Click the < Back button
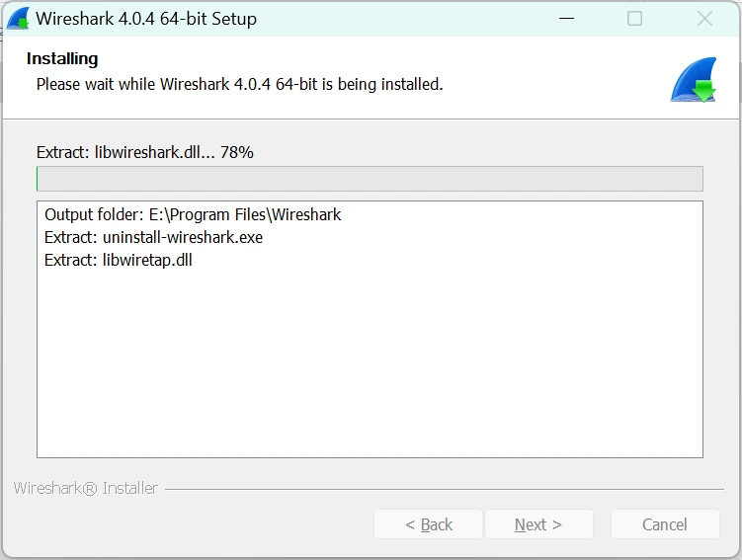The image size is (742, 560). point(428,524)
